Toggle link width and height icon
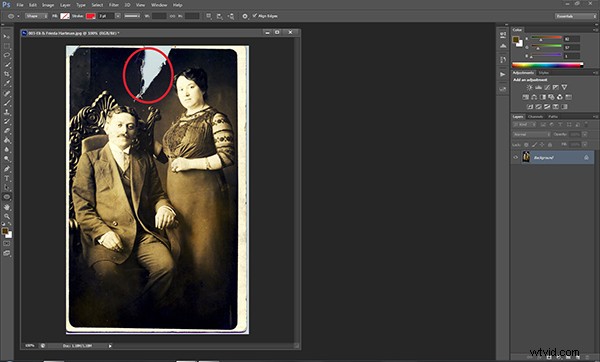600x362 pixels. [173, 16]
